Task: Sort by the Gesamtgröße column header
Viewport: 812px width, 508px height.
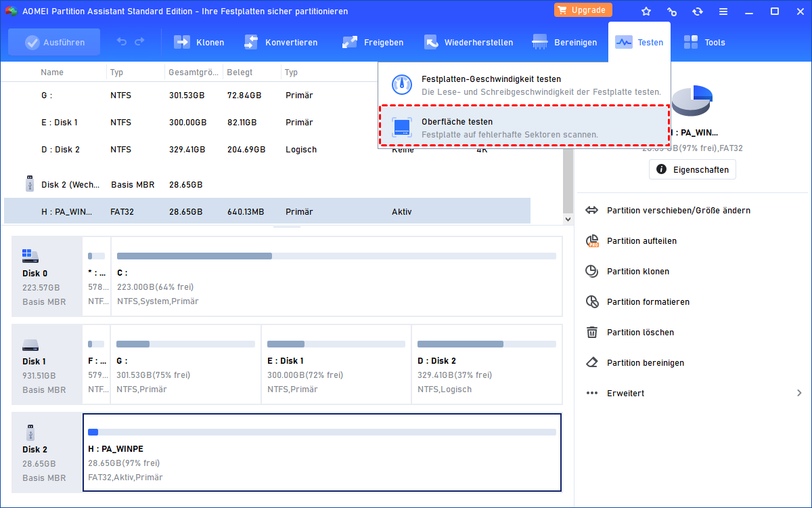Action: click(x=193, y=72)
